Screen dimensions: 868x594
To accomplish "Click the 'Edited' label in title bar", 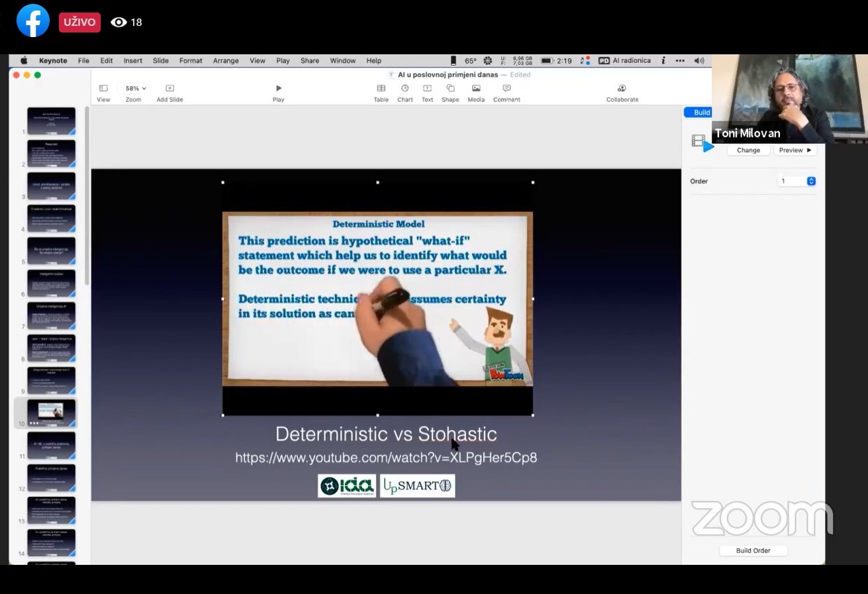I will [x=520, y=75].
